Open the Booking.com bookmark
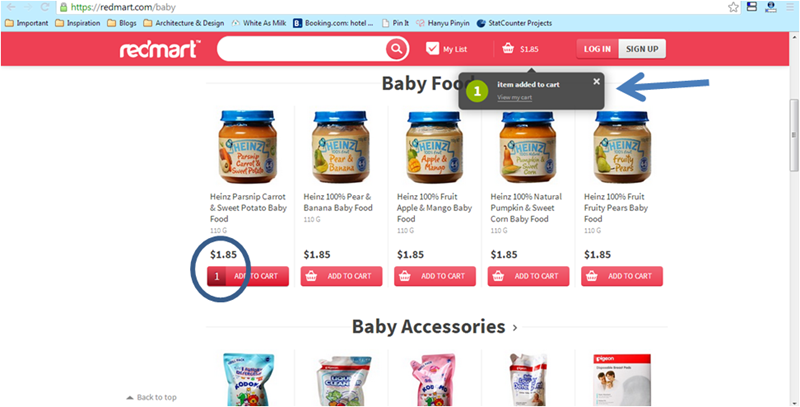The width and height of the screenshot is (800, 407). (334, 23)
